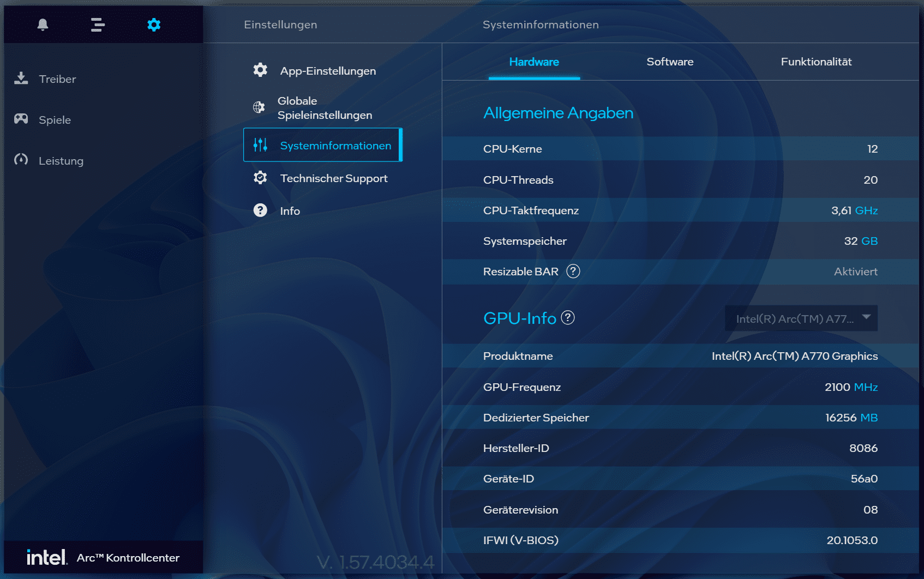Open Technischer Support page
This screenshot has width=924, height=579.
coord(334,178)
